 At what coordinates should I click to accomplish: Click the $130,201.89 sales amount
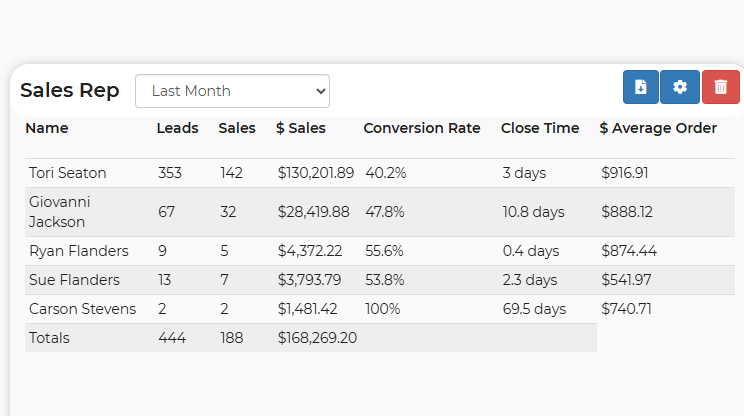pos(316,173)
